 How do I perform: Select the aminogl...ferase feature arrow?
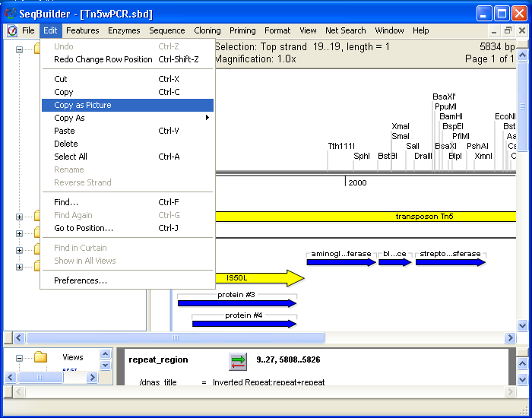click(x=341, y=262)
